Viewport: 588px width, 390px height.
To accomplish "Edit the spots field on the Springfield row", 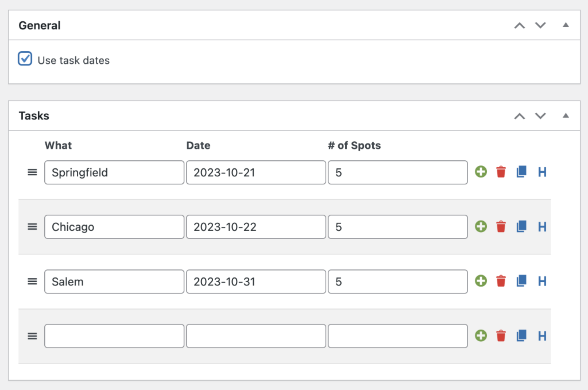I will click(398, 172).
